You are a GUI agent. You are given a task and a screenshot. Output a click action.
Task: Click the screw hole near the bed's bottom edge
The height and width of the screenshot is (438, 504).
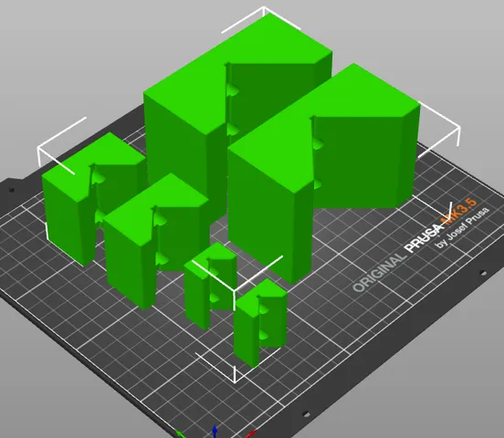click(306, 414)
